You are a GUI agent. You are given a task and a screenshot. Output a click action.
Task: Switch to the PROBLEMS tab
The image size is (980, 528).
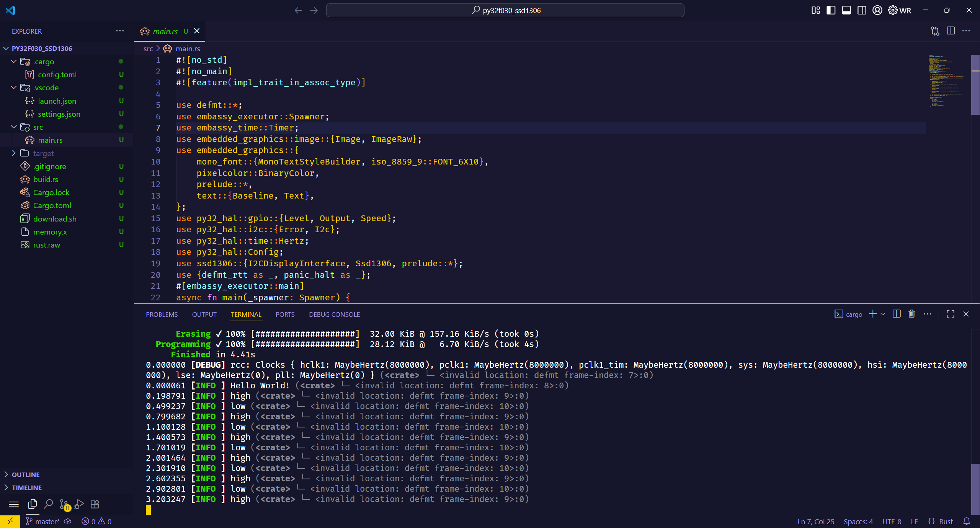click(162, 315)
